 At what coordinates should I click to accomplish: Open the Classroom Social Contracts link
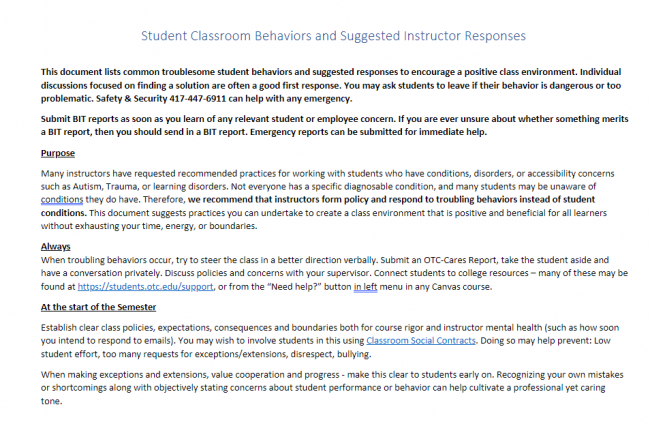(x=412, y=340)
